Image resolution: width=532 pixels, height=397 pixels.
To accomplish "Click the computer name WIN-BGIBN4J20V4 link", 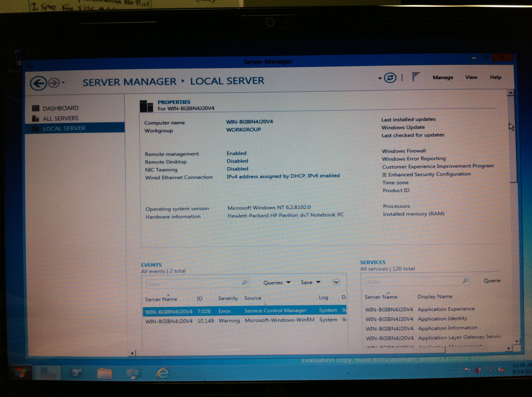I will 249,122.
